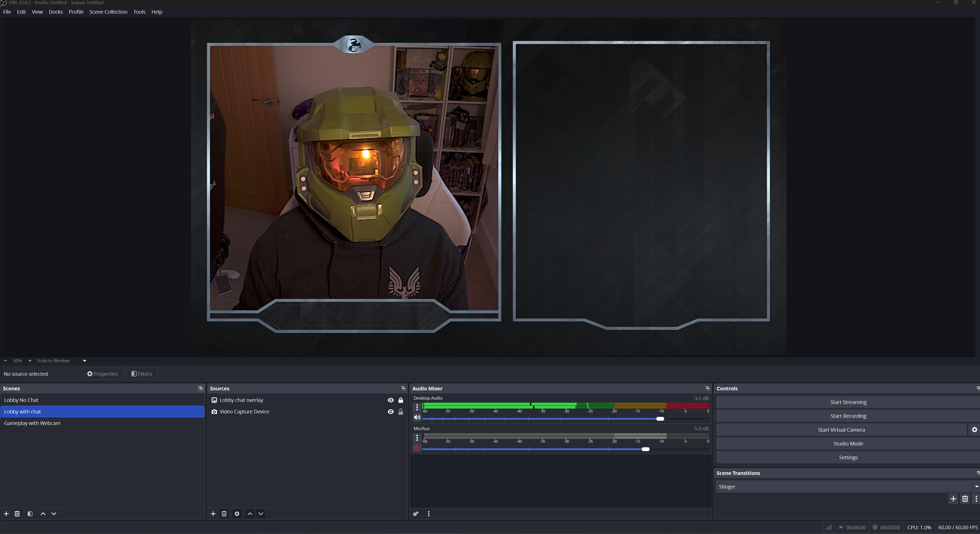Screen dimensions: 980x534
Task: Hide the Lobby chat overlay source
Action: (391, 400)
